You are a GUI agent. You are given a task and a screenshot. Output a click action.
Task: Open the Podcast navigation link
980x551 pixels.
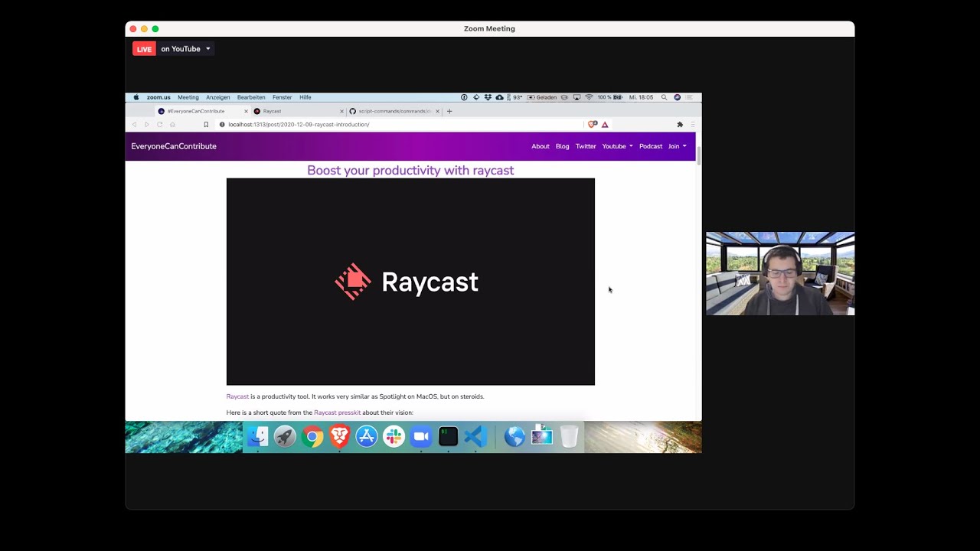pos(651,146)
